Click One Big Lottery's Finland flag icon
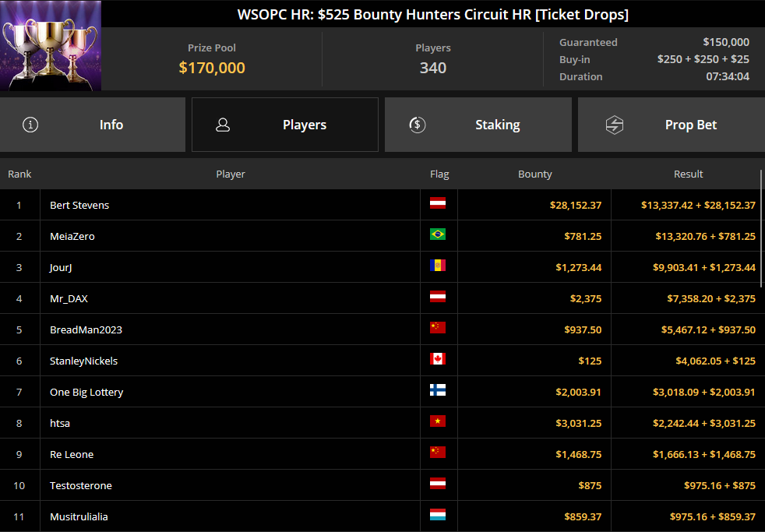The height and width of the screenshot is (532, 765). click(x=438, y=390)
